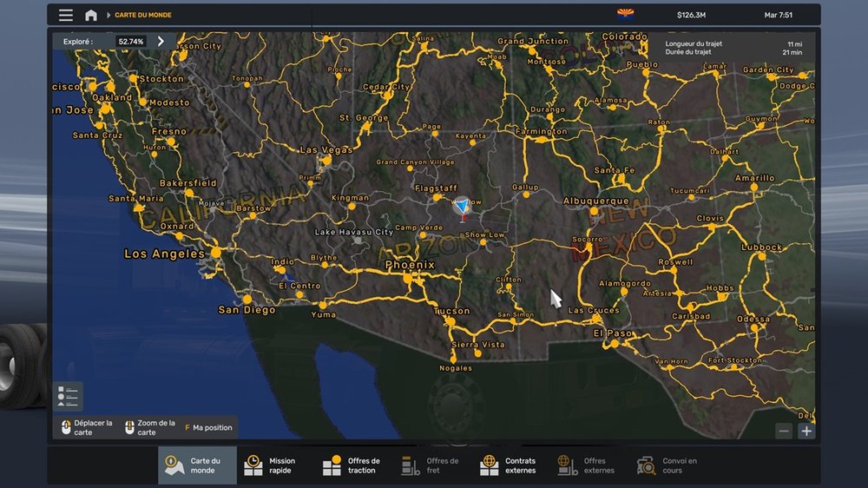Expand the Exploré percentage panel arrow
Viewport: 868px width, 488px height.
[x=161, y=41]
